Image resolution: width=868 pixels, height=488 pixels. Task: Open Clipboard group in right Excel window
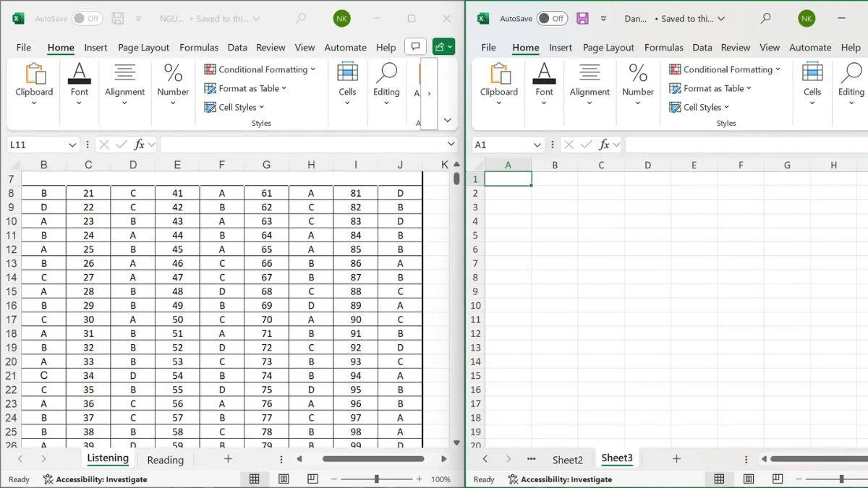coord(499,84)
